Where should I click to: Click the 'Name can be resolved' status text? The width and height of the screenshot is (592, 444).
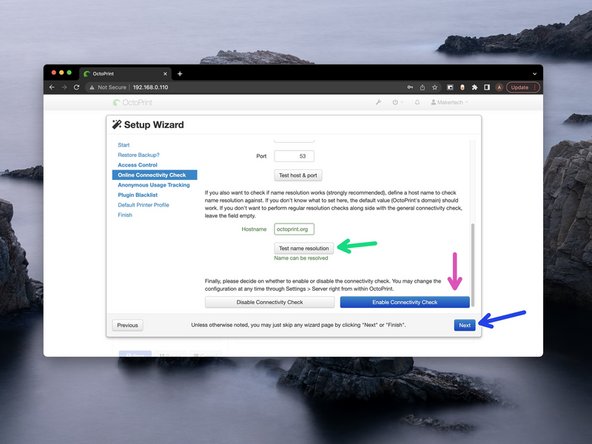301,258
